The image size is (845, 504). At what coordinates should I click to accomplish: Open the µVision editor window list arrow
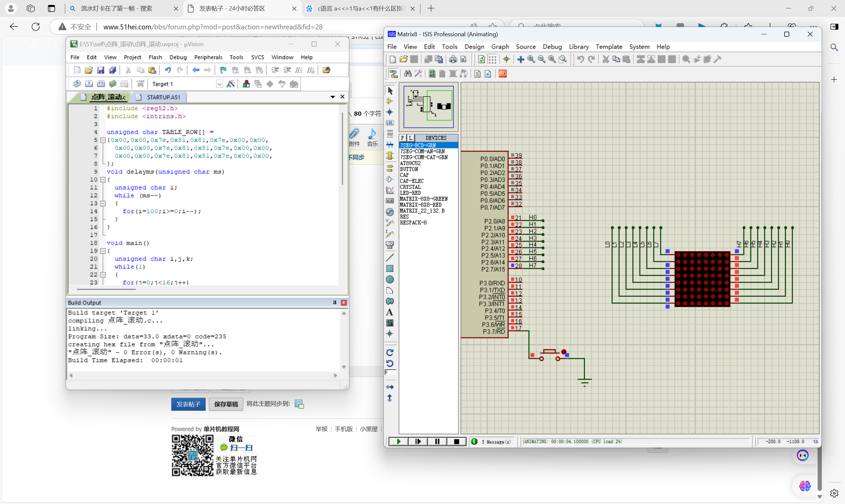point(332,97)
